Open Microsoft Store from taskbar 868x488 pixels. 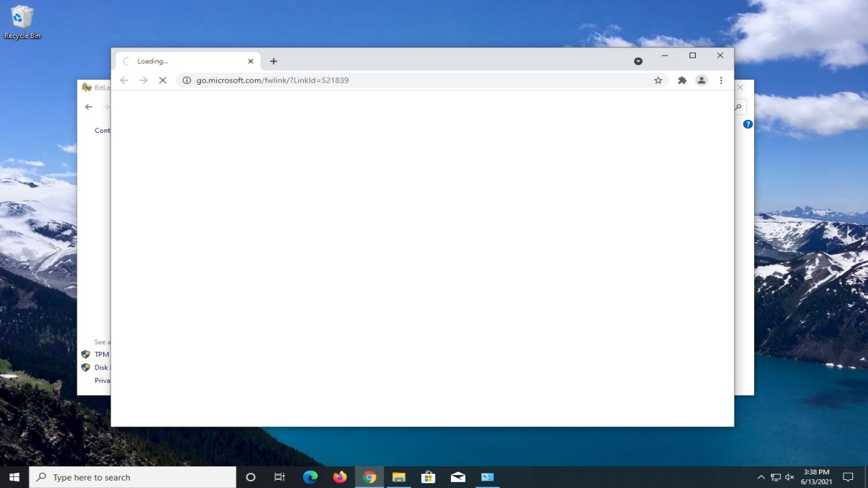[428, 477]
